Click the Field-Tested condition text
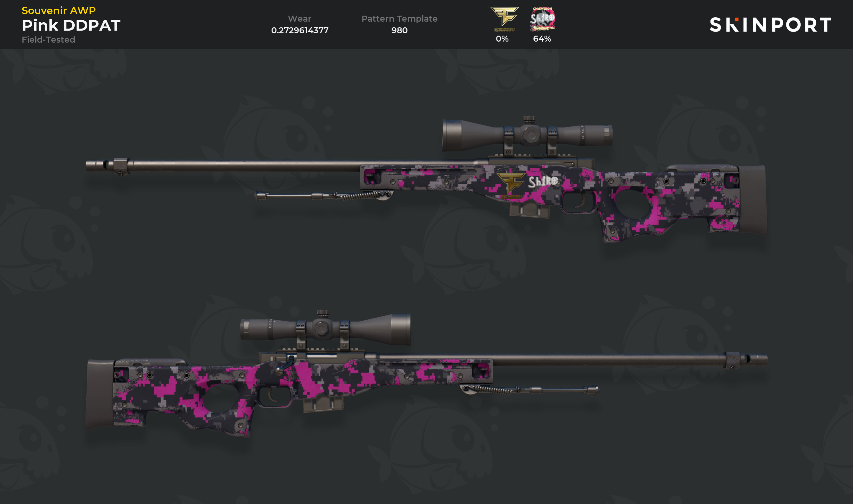 coord(48,39)
